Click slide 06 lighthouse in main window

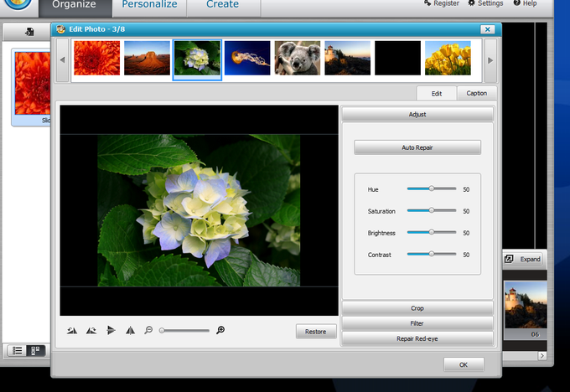pyautogui.click(x=526, y=305)
